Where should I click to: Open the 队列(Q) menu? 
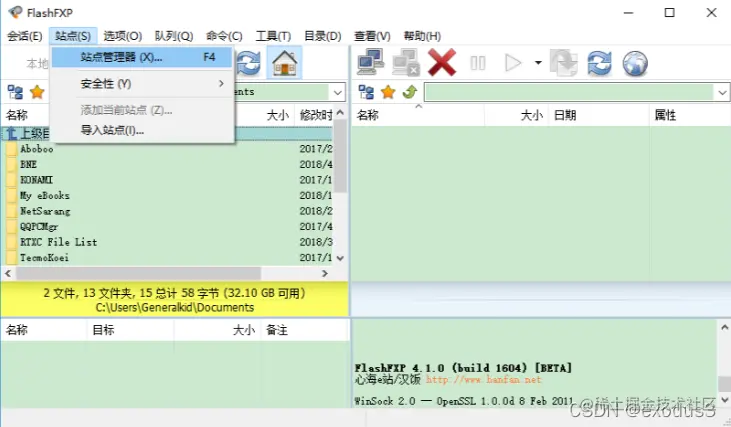click(x=174, y=36)
